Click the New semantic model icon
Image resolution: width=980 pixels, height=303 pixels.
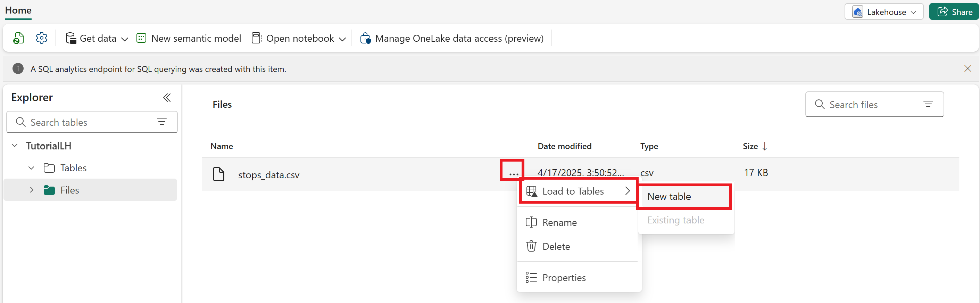141,38
